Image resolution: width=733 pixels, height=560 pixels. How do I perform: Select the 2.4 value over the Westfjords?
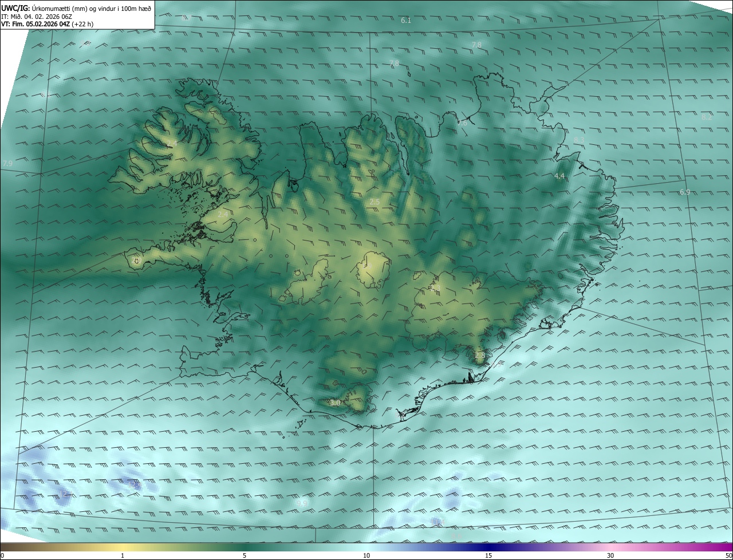tap(171, 143)
